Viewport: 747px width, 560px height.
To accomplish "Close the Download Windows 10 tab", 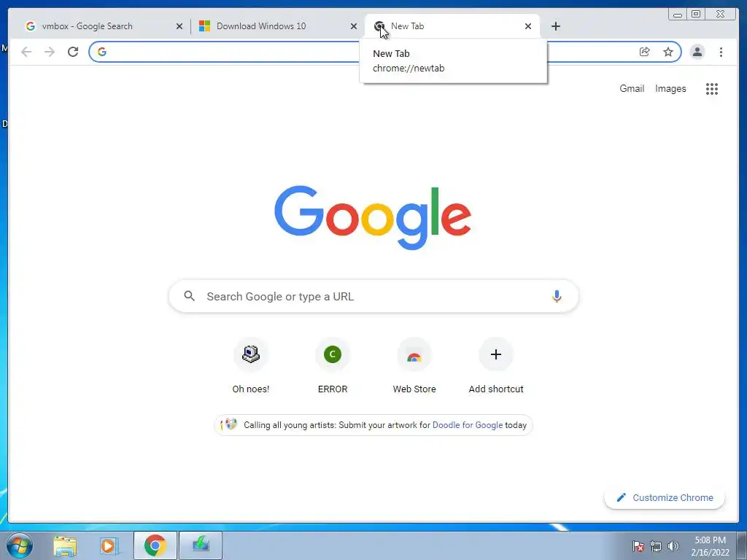I will click(354, 26).
